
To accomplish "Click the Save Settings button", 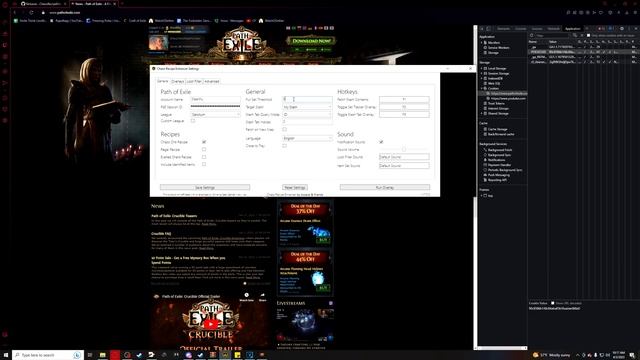I will pyautogui.click(x=205, y=187).
